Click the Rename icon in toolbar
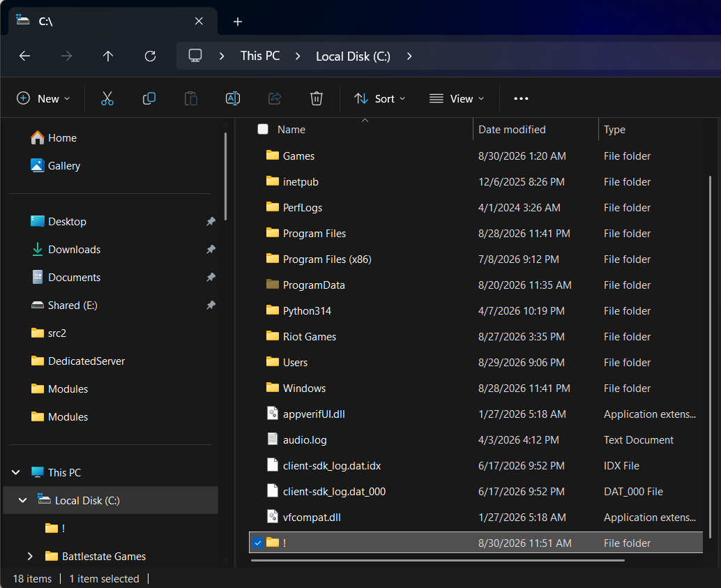 [233, 98]
